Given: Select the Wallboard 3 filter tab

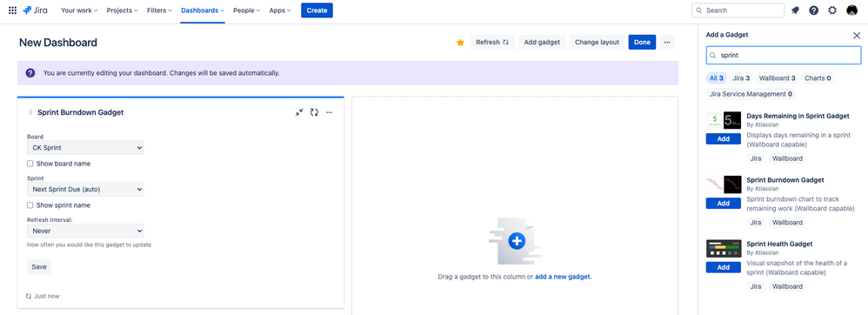Looking at the screenshot, I should pyautogui.click(x=778, y=78).
